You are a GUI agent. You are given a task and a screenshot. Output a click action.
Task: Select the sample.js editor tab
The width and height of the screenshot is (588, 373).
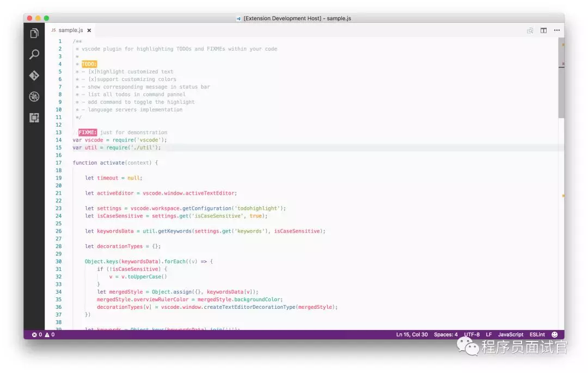tap(71, 30)
